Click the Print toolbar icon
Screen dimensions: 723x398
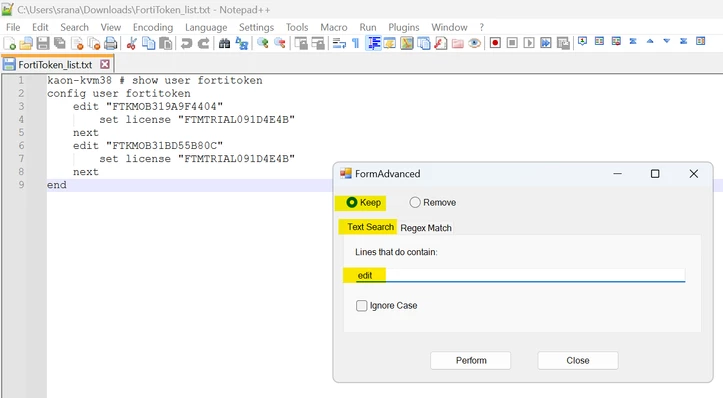click(111, 43)
